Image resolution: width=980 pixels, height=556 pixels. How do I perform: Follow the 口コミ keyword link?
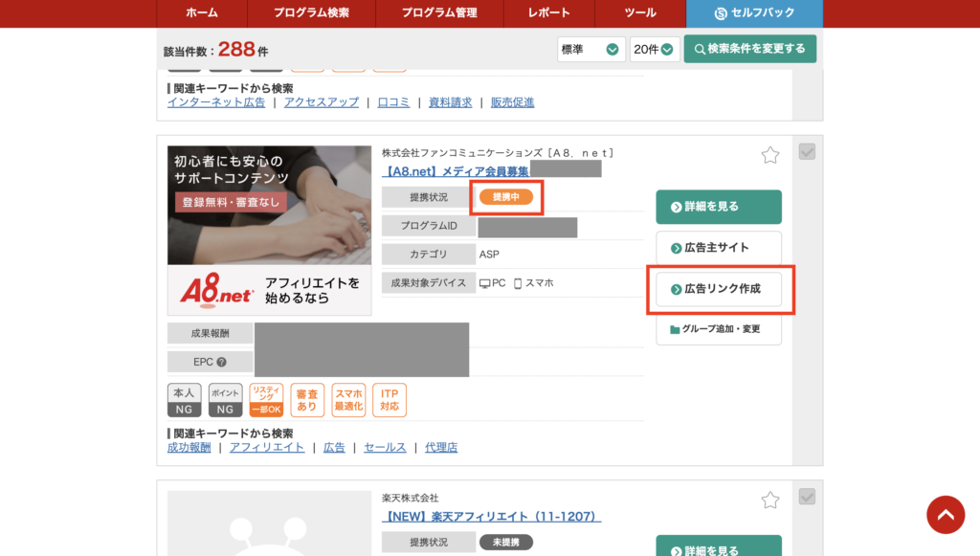(x=393, y=102)
